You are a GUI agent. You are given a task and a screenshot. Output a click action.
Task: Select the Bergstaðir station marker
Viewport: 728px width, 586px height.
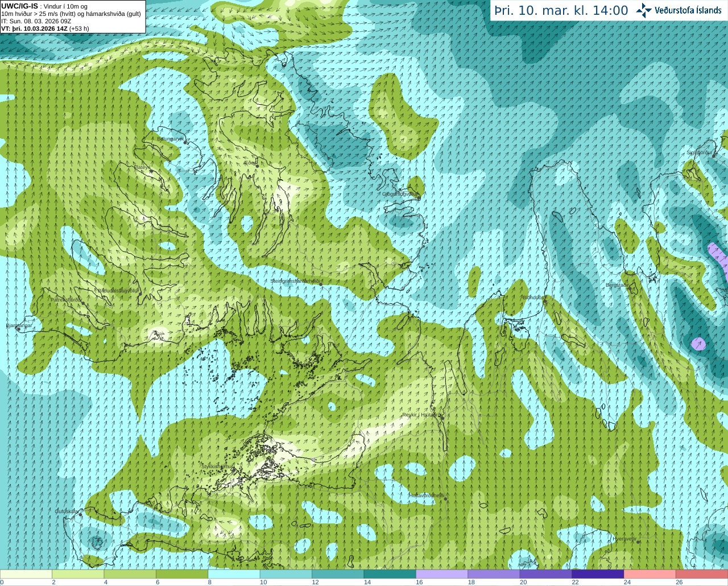(x=629, y=288)
